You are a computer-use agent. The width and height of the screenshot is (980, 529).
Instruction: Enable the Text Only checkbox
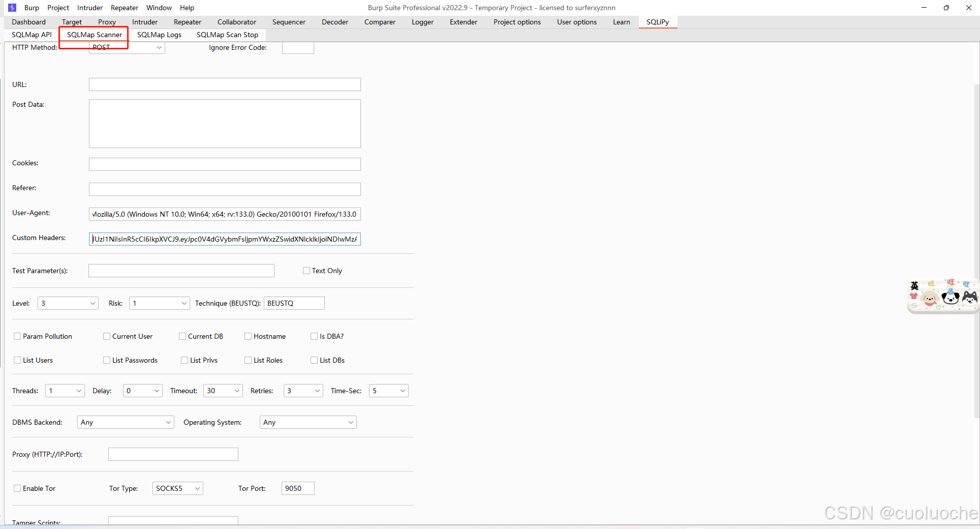pos(307,271)
